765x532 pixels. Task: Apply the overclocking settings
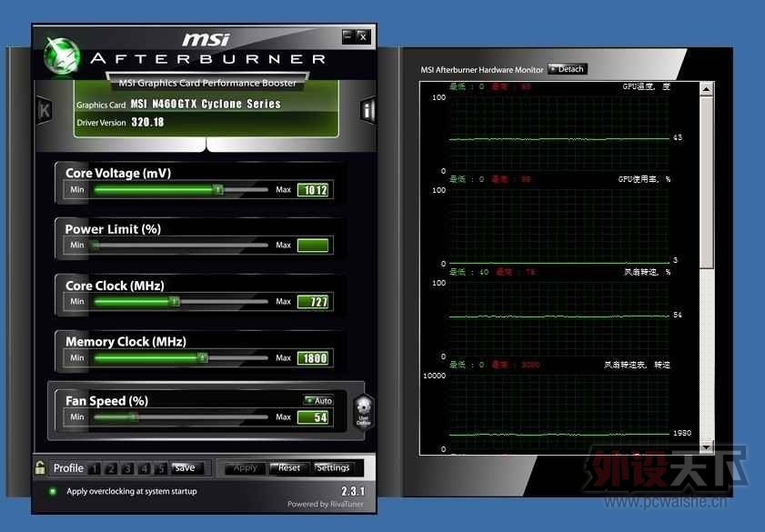(x=245, y=468)
